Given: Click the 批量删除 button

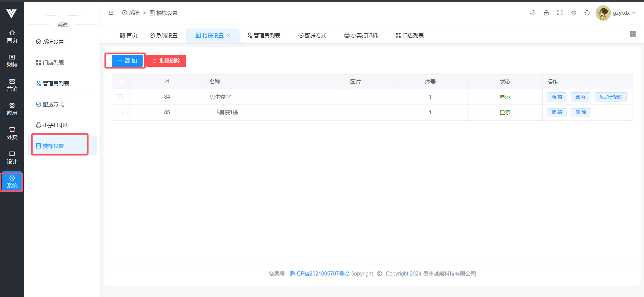Looking at the screenshot, I should click(x=166, y=61).
